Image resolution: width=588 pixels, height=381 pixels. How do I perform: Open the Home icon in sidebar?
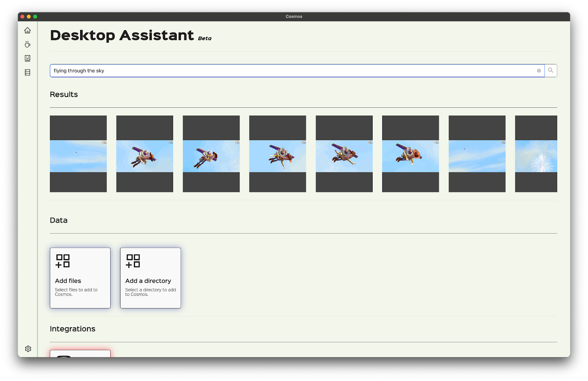28,31
